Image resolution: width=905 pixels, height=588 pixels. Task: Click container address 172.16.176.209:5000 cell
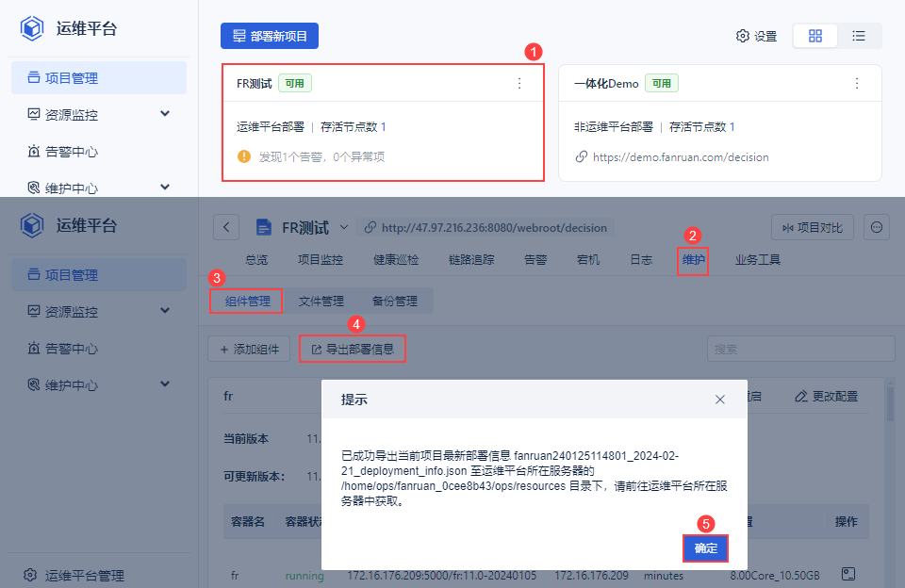tap(441, 576)
